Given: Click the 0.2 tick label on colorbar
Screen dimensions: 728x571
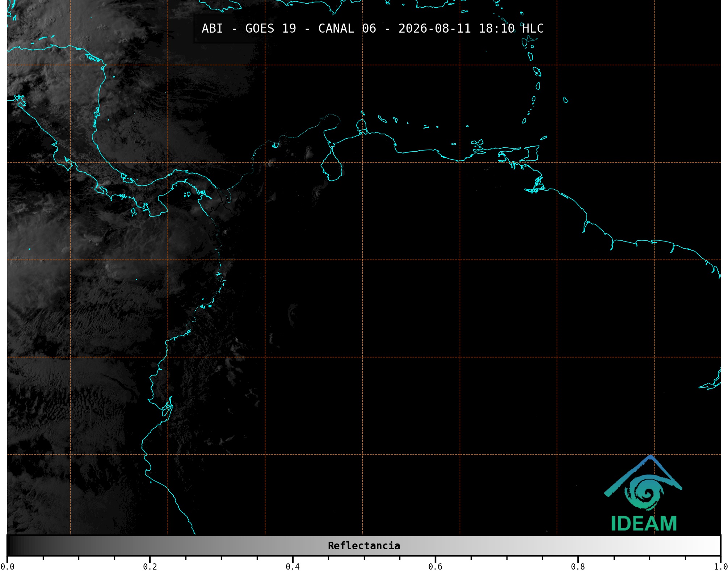Looking at the screenshot, I should [x=150, y=566].
